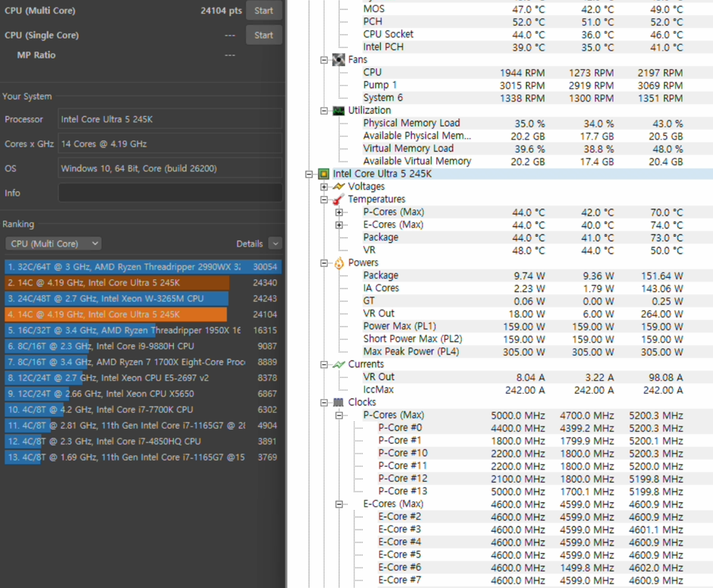Collapse the Clocks tree node

coord(324,403)
